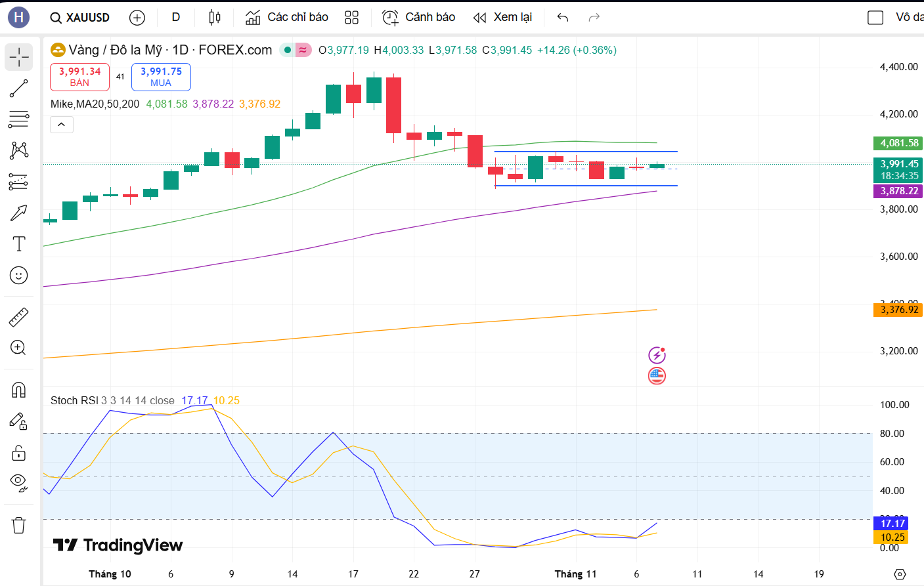Open the Cảnh báo alert menu
This screenshot has height=586, width=924.
coord(419,17)
